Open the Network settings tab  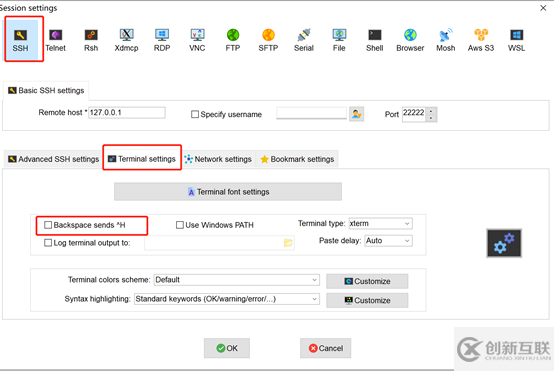click(x=218, y=159)
